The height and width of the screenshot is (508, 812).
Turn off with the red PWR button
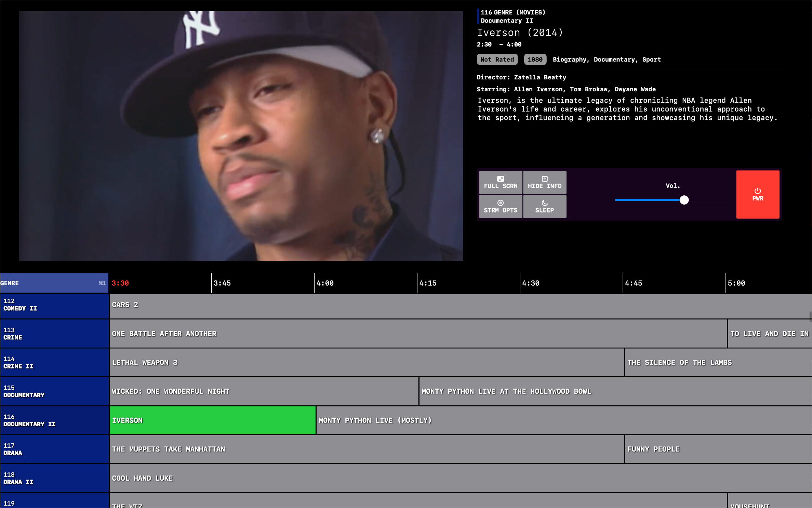[x=758, y=194]
